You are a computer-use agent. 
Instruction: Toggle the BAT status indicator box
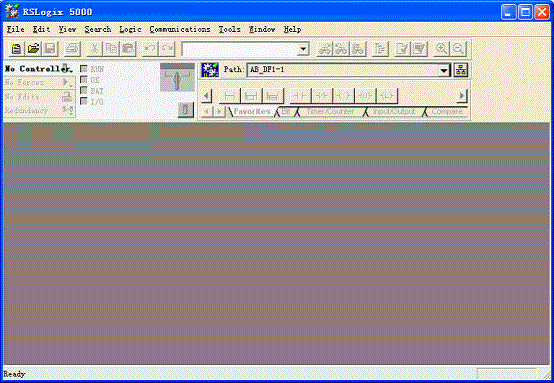(x=84, y=91)
